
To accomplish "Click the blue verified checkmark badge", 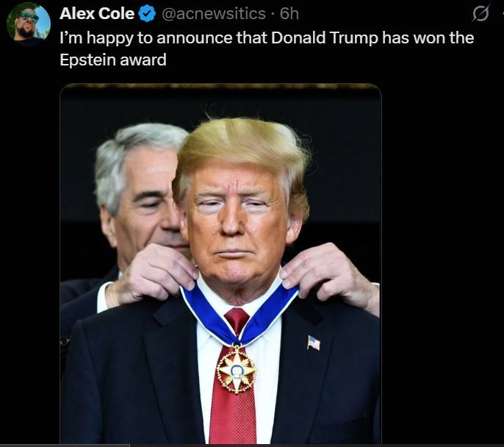I will 147,13.
